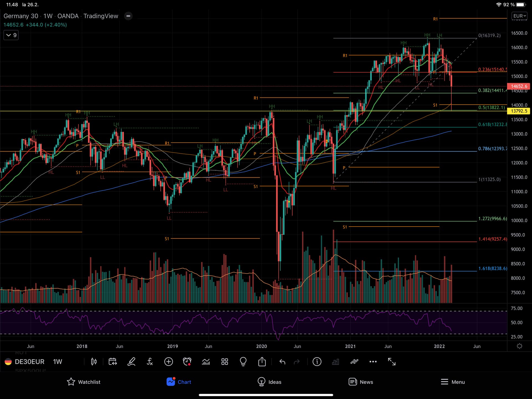The width and height of the screenshot is (532, 399).
Task: Tap the 0.618(13232.8) Fibonacci level label
Action: pos(493,124)
